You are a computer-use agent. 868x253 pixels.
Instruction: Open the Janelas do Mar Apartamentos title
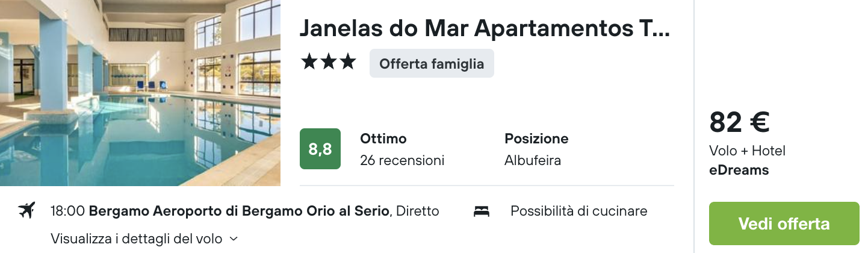pyautogui.click(x=485, y=28)
